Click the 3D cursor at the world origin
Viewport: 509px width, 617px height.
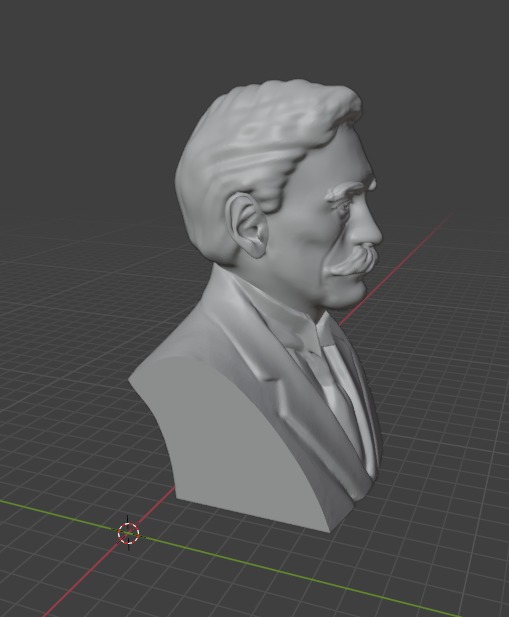tap(128, 533)
